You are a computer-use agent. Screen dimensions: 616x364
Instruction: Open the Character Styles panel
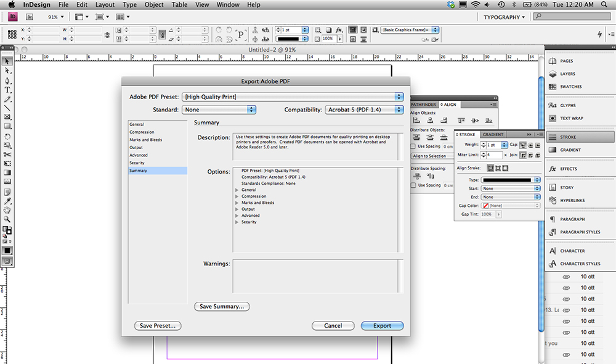tap(580, 264)
